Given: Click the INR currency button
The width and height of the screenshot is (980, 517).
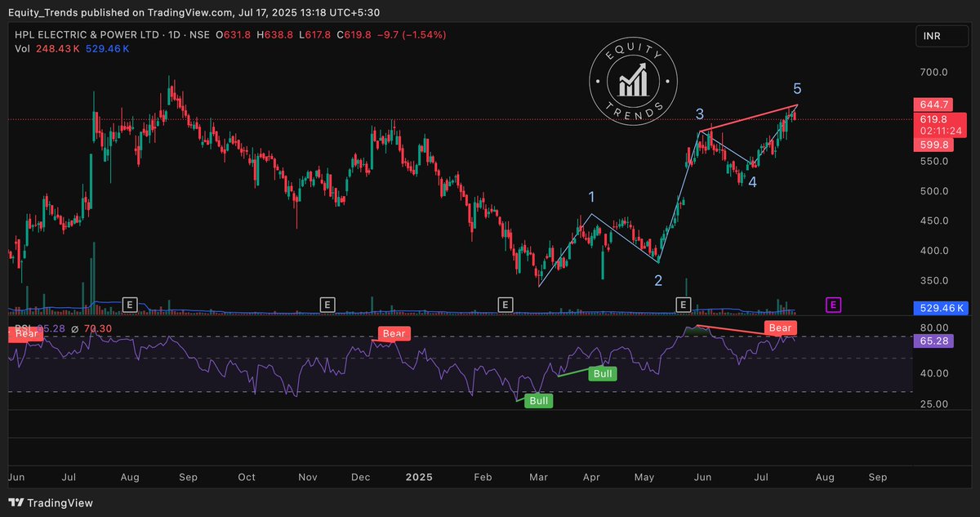Looking at the screenshot, I should [942, 38].
